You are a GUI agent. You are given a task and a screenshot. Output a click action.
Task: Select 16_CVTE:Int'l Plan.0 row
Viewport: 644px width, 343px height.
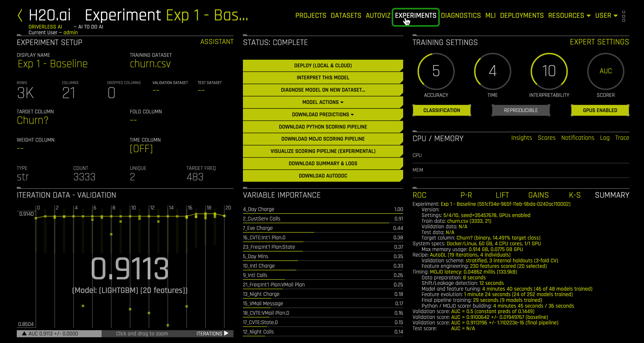click(x=323, y=238)
